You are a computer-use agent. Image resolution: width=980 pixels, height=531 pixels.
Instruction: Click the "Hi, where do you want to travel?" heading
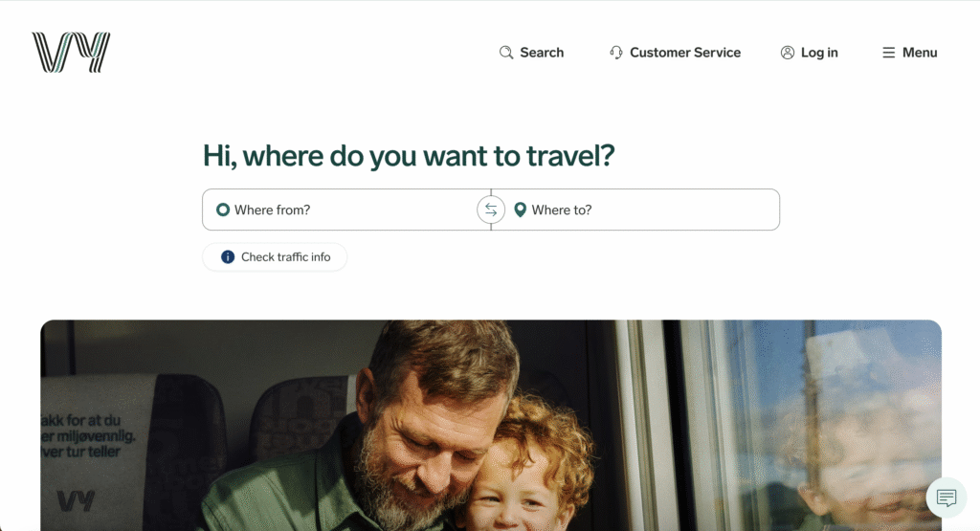(409, 156)
